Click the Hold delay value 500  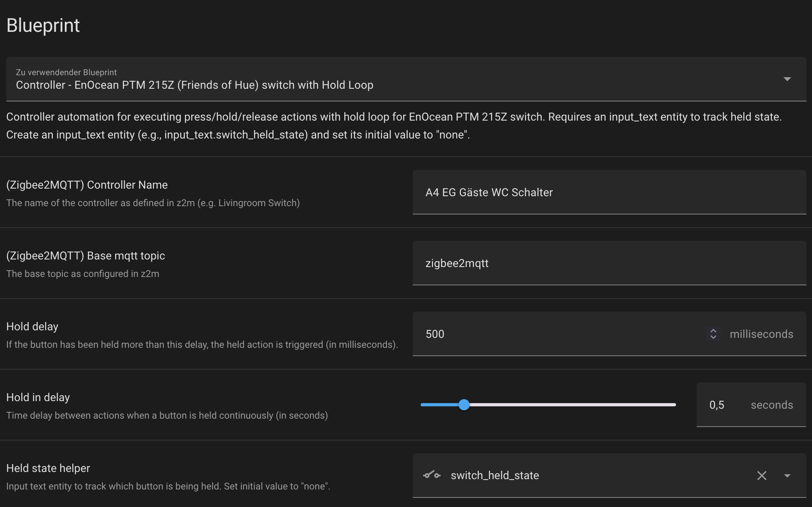(x=435, y=334)
